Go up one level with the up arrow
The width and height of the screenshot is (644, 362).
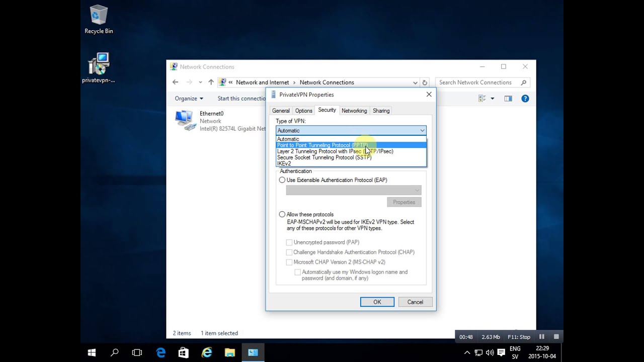(211, 82)
